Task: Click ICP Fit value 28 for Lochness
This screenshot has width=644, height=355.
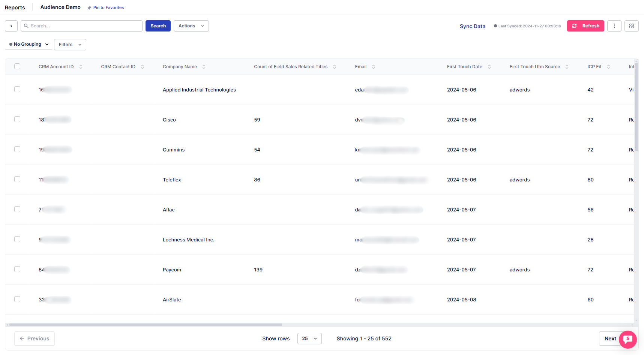Action: coord(590,240)
